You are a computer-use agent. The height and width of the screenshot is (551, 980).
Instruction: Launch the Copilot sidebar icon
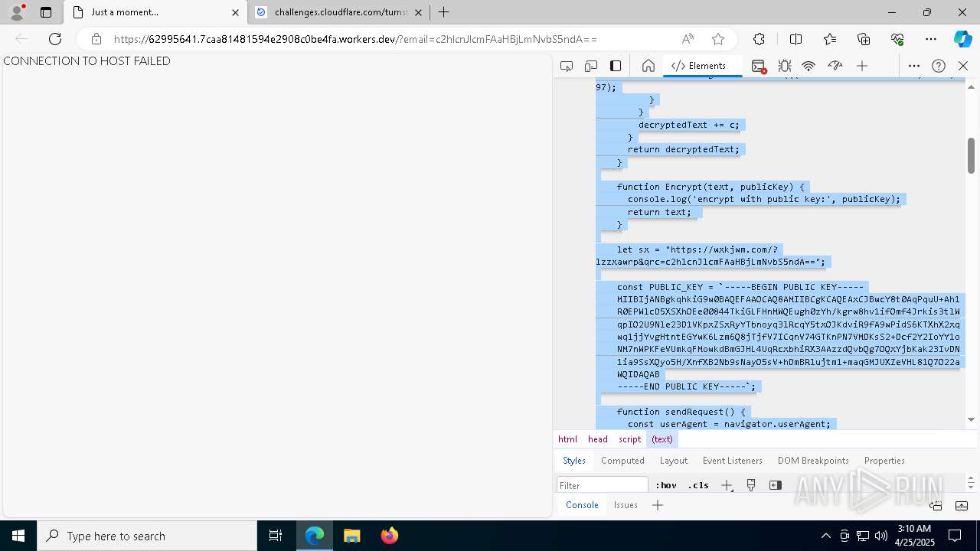tap(962, 39)
